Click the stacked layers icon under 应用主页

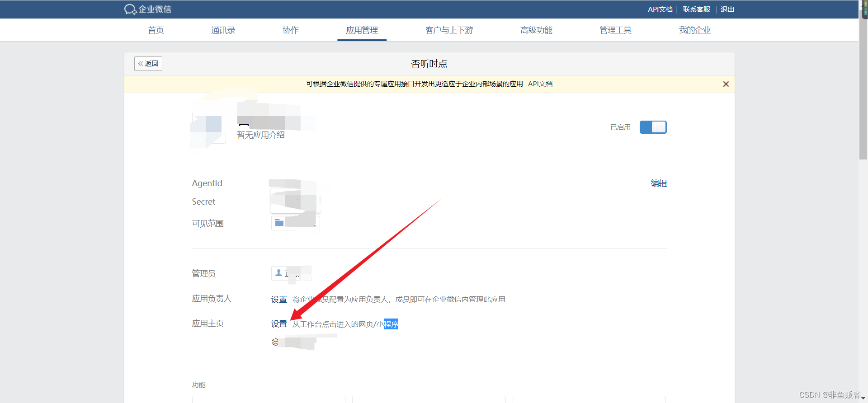coord(275,342)
